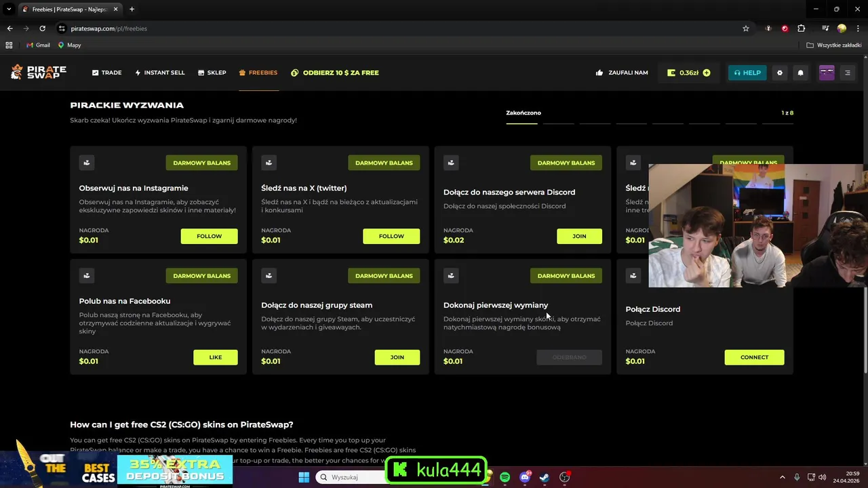
Task: Open the apps grid in the bookmarks bar
Action: [9, 45]
